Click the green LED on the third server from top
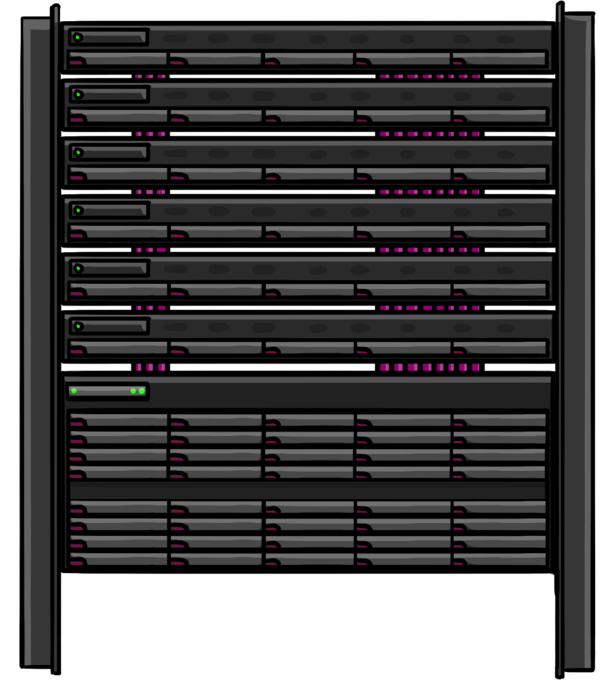Screen dimensions: 616x691 coord(77,152)
